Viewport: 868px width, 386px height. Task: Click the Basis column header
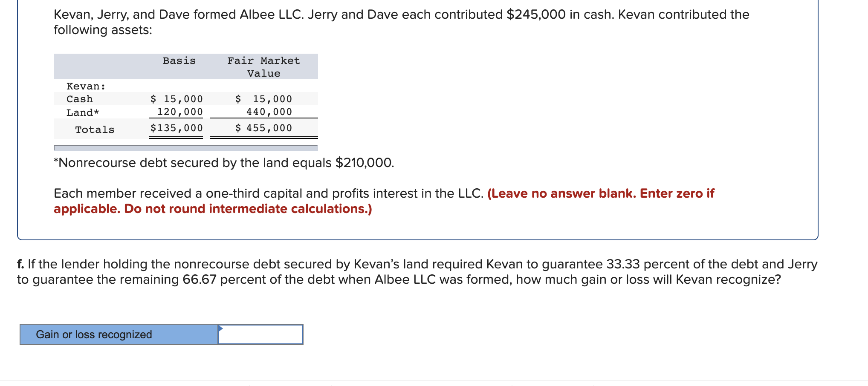pyautogui.click(x=179, y=60)
